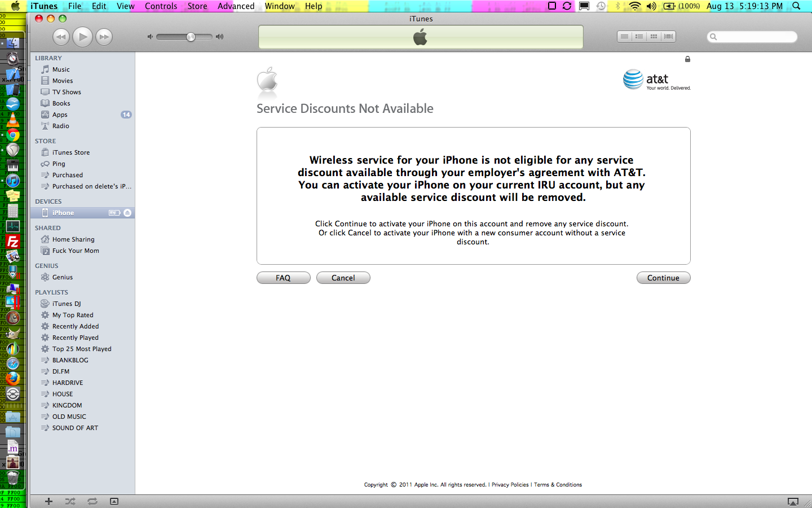This screenshot has width=812, height=508.
Task: Click the AT&T logo
Action: tap(656, 80)
